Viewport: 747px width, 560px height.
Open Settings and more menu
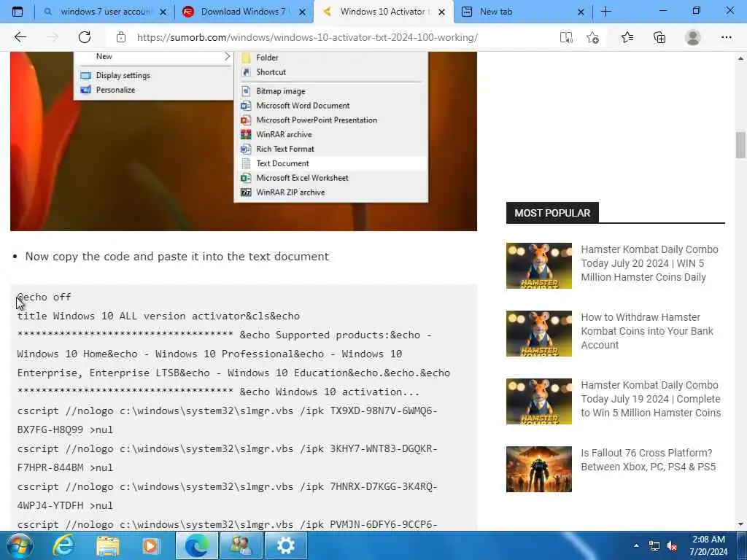coord(726,37)
